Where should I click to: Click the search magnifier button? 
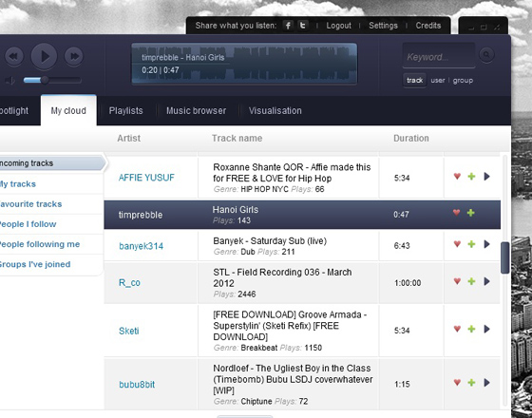486,55
